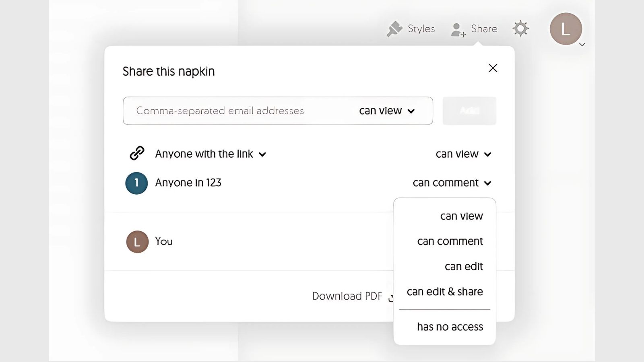The image size is (644, 362).
Task: Click the Download PDF link
Action: (x=347, y=296)
